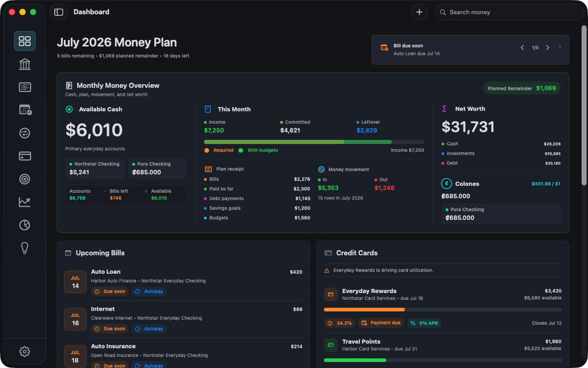
Task: Click the Plan receipt icon
Action: pyautogui.click(x=208, y=169)
